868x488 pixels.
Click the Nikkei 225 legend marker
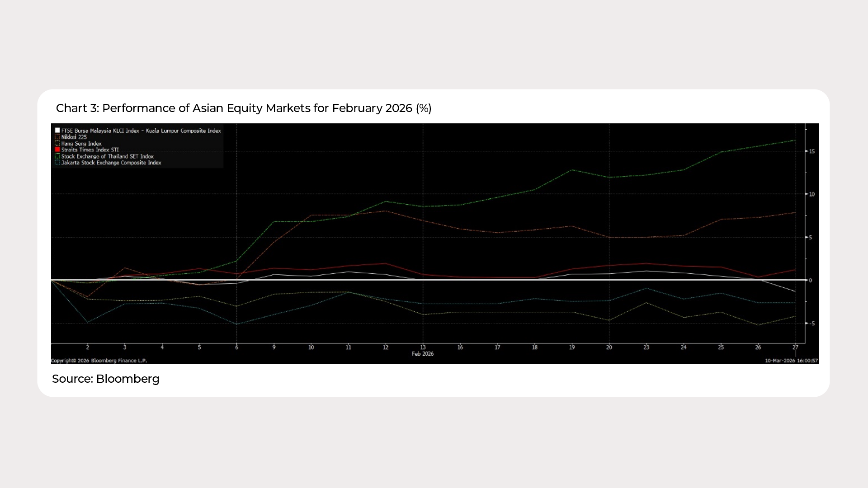[57, 136]
